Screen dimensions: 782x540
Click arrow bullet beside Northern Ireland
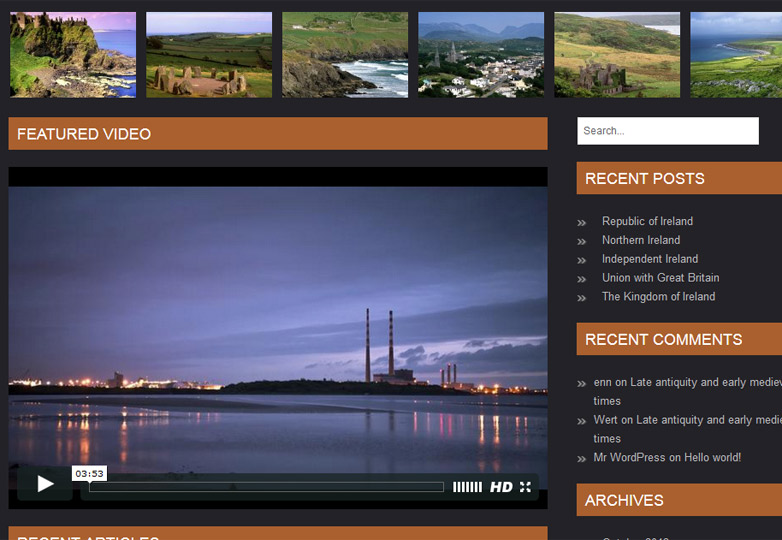582,242
